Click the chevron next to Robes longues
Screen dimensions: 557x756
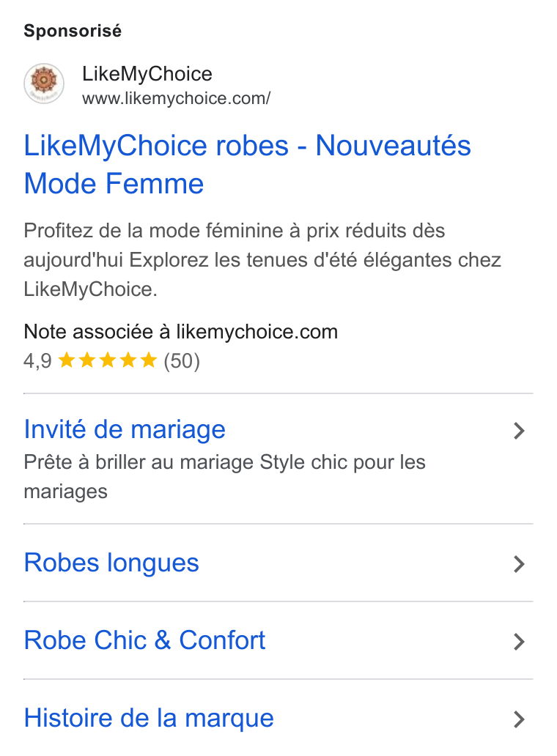pos(519,563)
